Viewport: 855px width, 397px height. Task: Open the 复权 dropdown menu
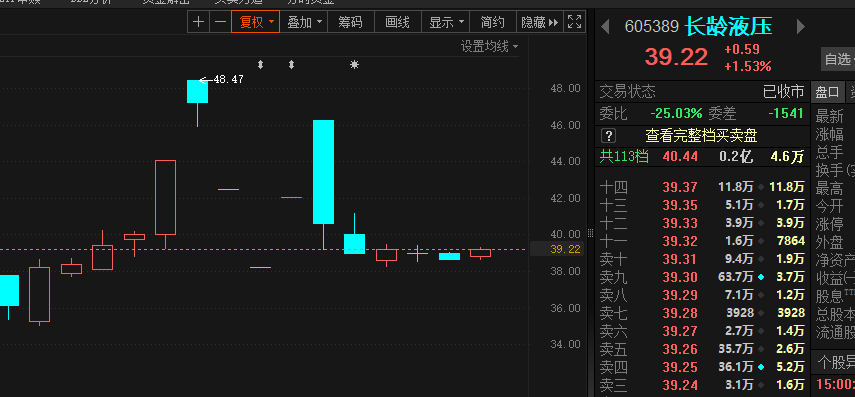pyautogui.click(x=256, y=22)
